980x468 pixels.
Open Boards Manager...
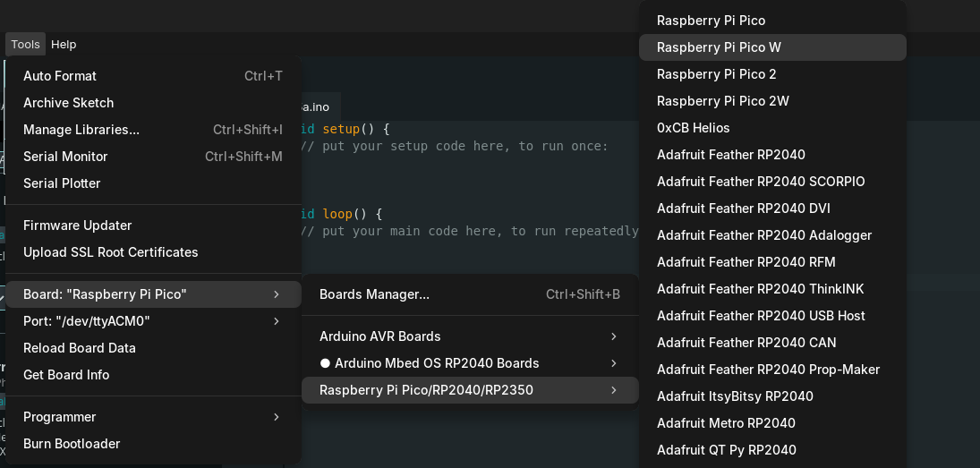[x=470, y=294]
